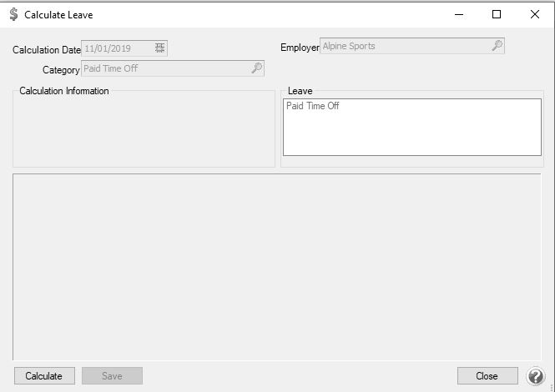Click the Save button

coord(112,376)
